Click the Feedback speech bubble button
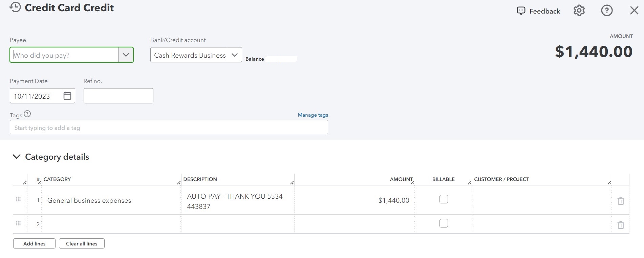This screenshot has width=644, height=258. tap(538, 11)
